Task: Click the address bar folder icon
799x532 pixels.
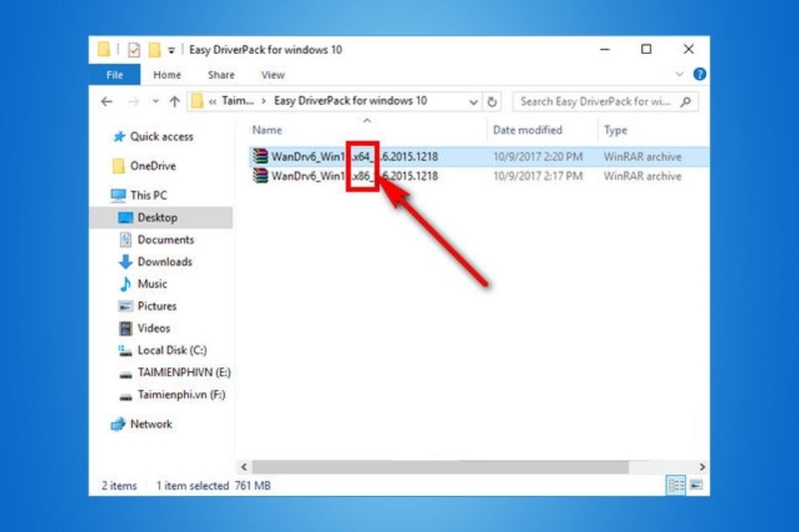Action: coord(197,101)
